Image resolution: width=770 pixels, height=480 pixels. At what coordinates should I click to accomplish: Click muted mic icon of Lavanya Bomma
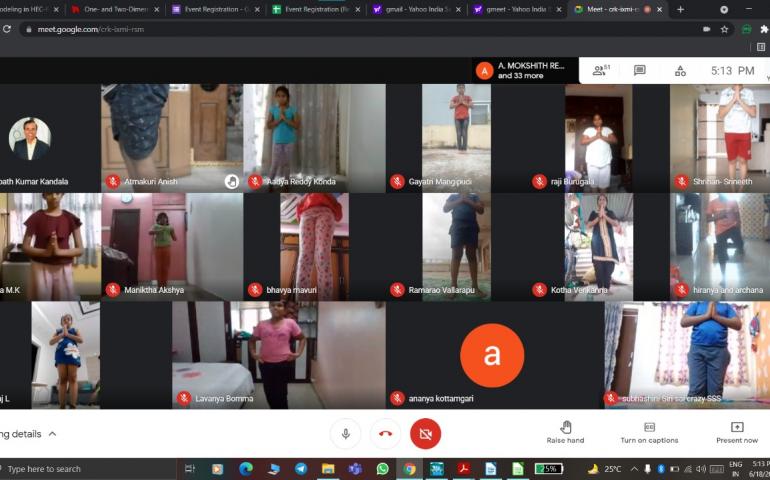coord(184,398)
